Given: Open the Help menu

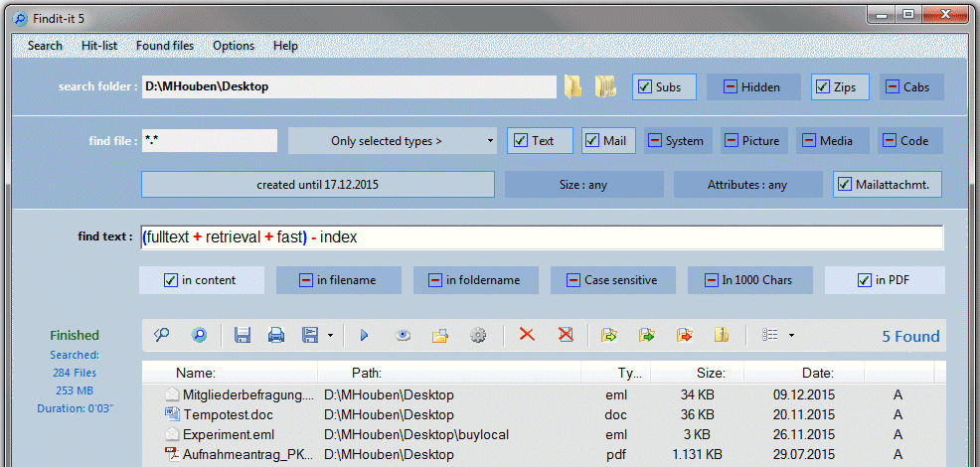Looking at the screenshot, I should (x=285, y=46).
